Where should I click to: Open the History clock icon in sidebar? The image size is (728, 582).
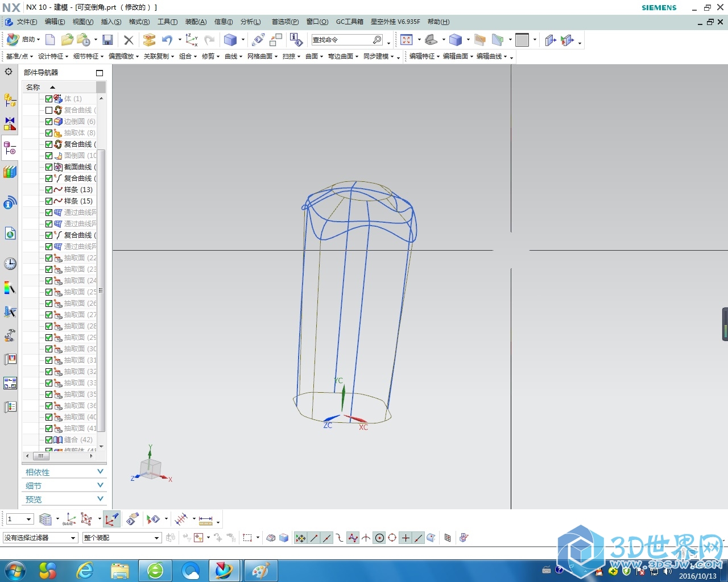(10, 264)
